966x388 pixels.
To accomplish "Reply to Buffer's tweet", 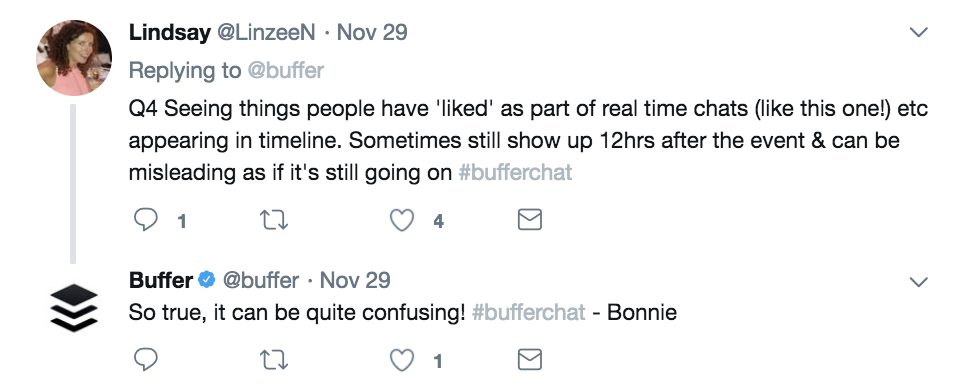I will pyautogui.click(x=145, y=360).
